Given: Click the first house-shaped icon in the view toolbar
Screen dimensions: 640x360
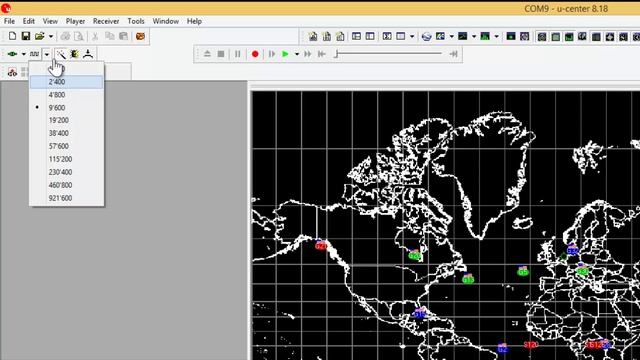Looking at the screenshot, I should [x=313, y=37].
